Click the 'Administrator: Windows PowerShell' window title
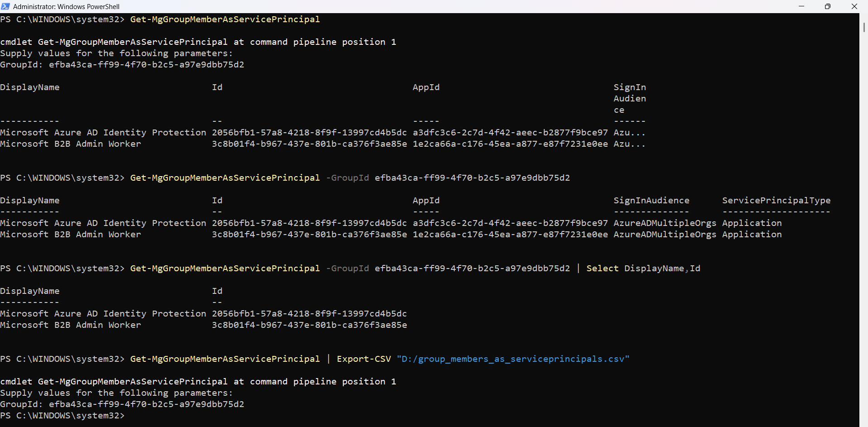The width and height of the screenshot is (868, 427). pyautogui.click(x=66, y=7)
